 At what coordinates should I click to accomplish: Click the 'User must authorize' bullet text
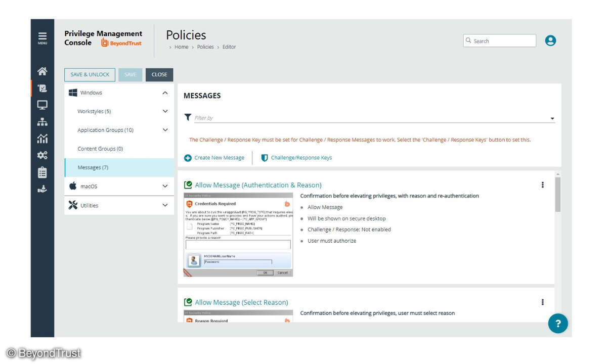click(332, 241)
